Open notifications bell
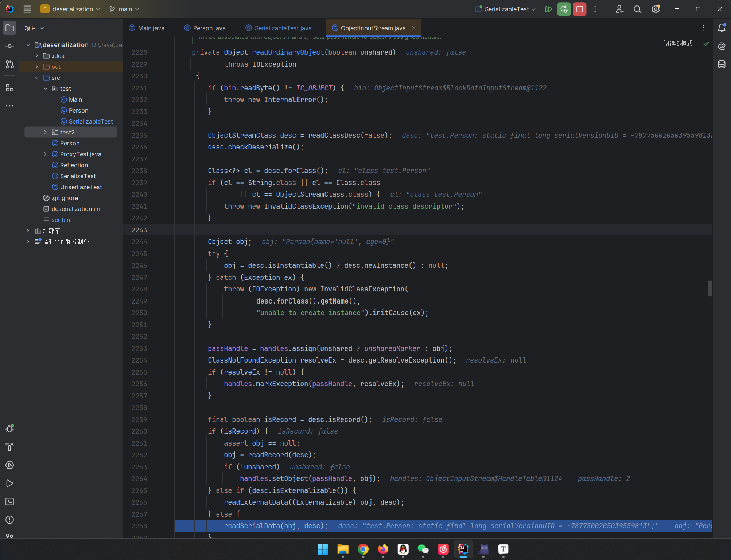 tap(722, 28)
